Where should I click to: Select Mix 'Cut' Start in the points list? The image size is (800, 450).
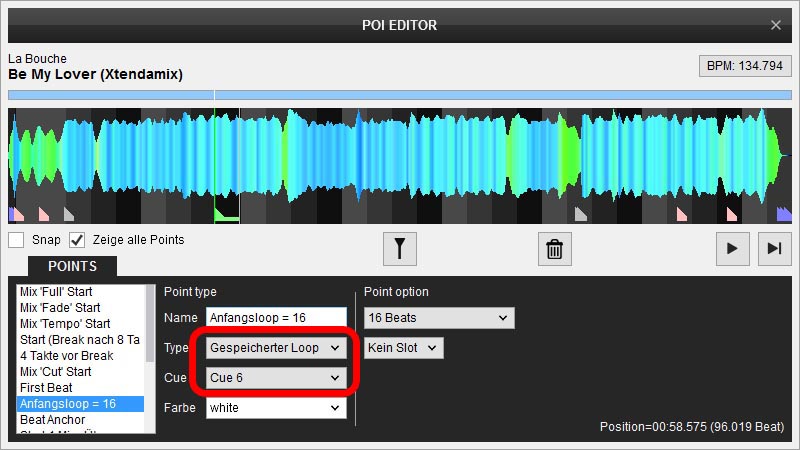81,372
